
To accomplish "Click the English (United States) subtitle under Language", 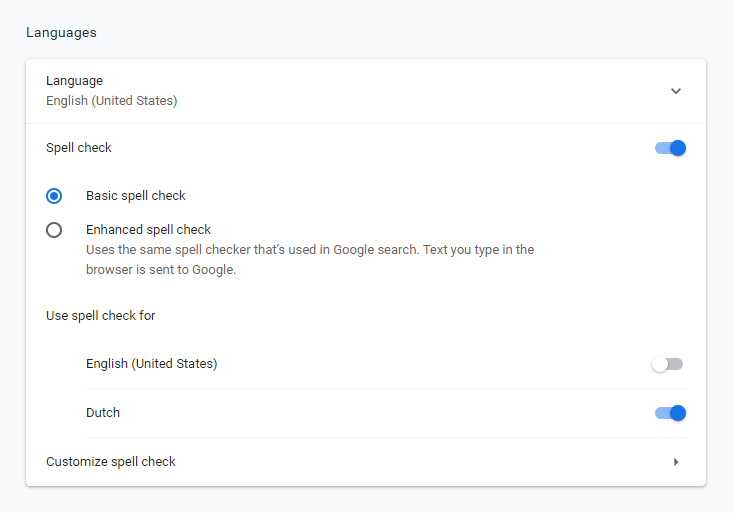I will pyautogui.click(x=111, y=101).
